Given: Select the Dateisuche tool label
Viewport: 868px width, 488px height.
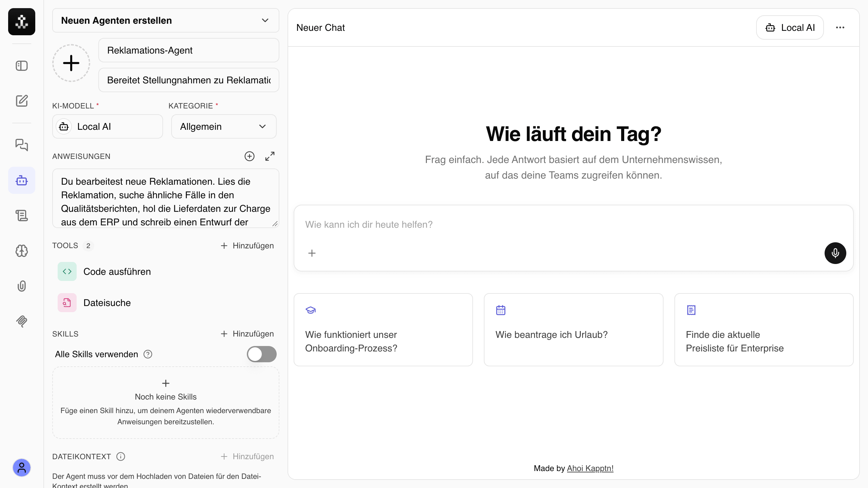Looking at the screenshot, I should click(x=107, y=303).
